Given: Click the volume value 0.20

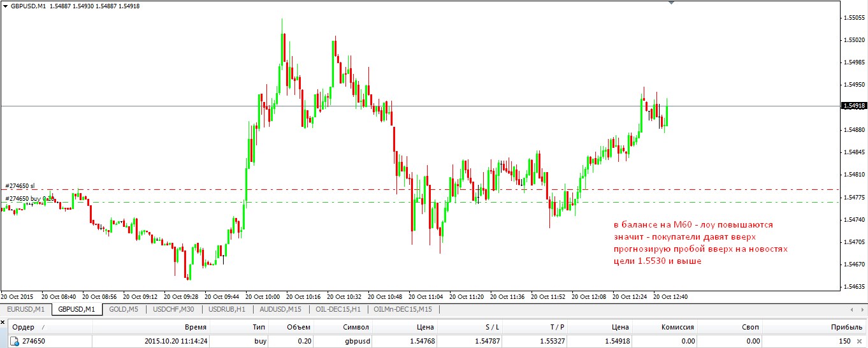Looking at the screenshot, I should click(x=304, y=341).
